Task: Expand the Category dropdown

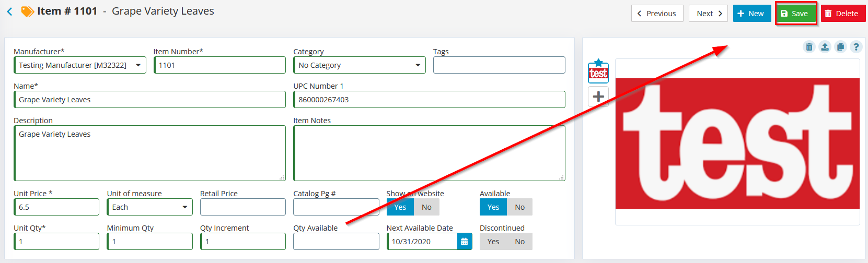Action: (360, 65)
